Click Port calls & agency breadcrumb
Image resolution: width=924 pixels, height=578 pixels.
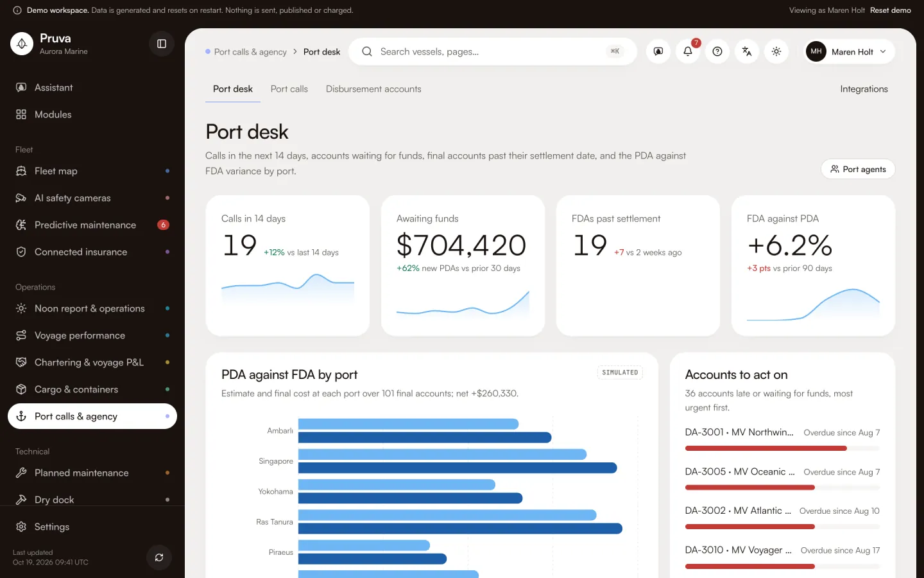click(250, 52)
